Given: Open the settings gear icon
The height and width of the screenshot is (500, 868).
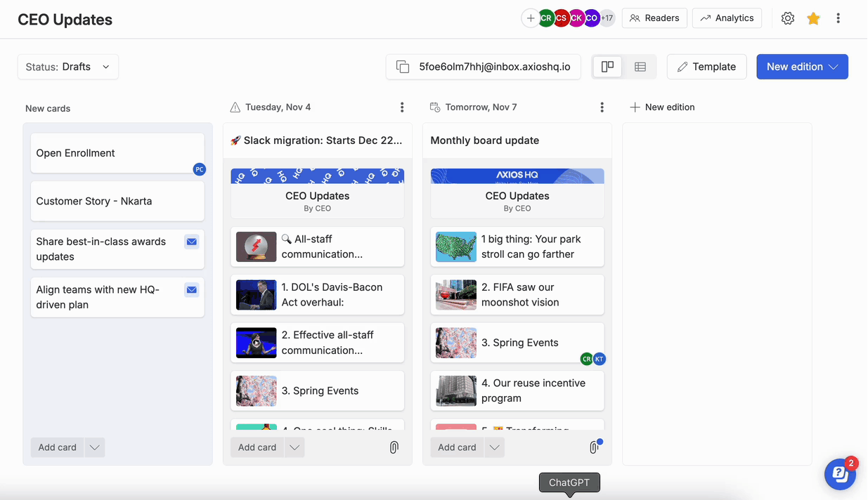Looking at the screenshot, I should [x=787, y=19].
